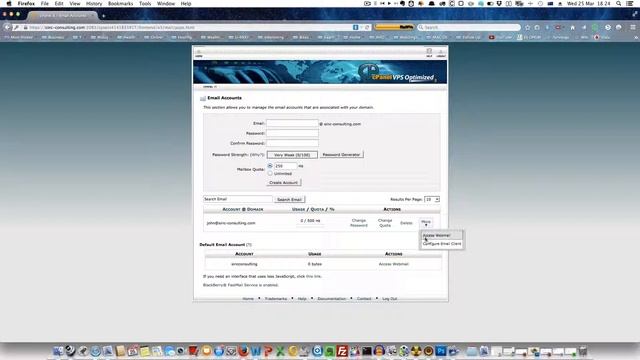Click the Documentation footer link
640x360 pixels.
click(x=331, y=299)
